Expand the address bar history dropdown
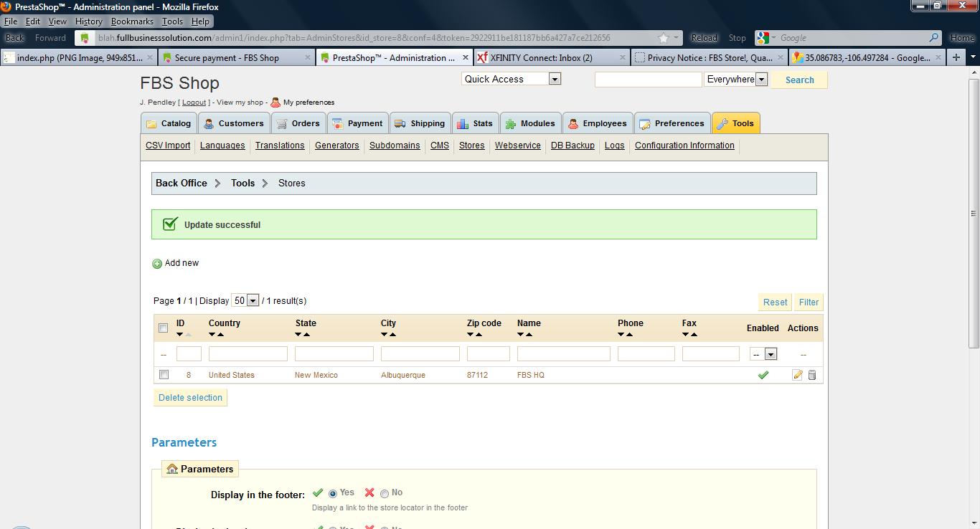The height and width of the screenshot is (529, 980). pyautogui.click(x=676, y=38)
